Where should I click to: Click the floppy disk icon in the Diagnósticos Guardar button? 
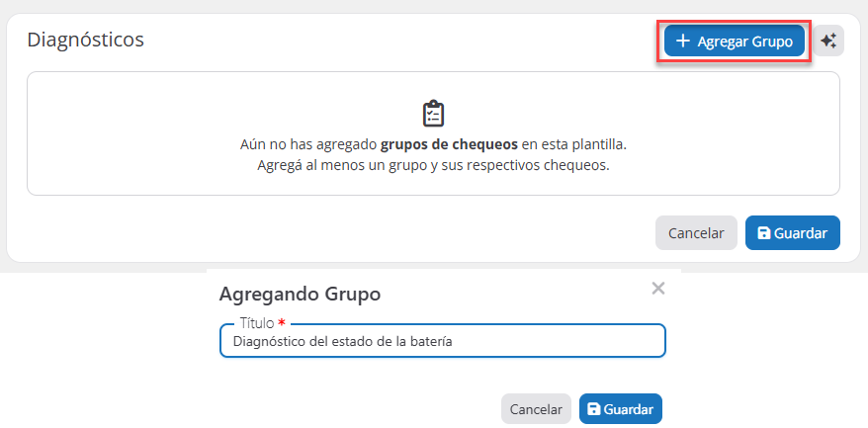pyautogui.click(x=763, y=234)
